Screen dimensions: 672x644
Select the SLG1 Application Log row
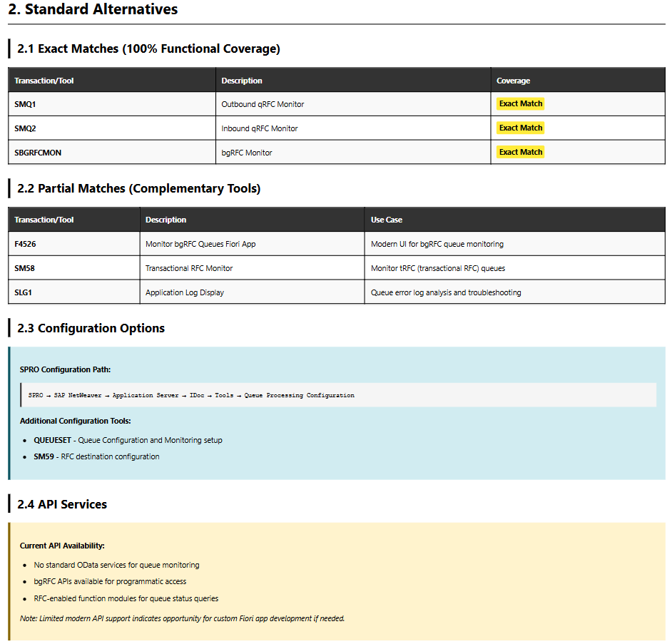point(24,292)
